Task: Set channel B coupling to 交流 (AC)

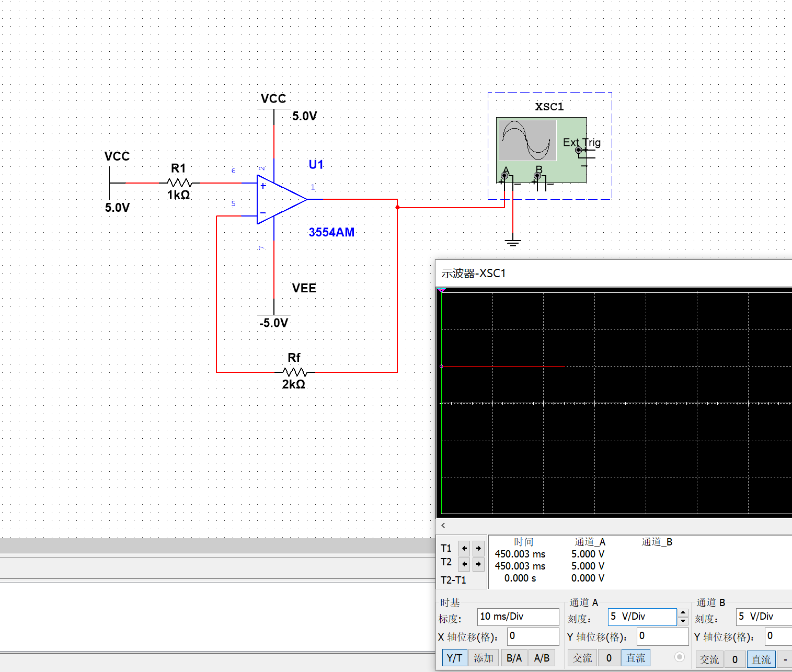Action: click(x=709, y=659)
